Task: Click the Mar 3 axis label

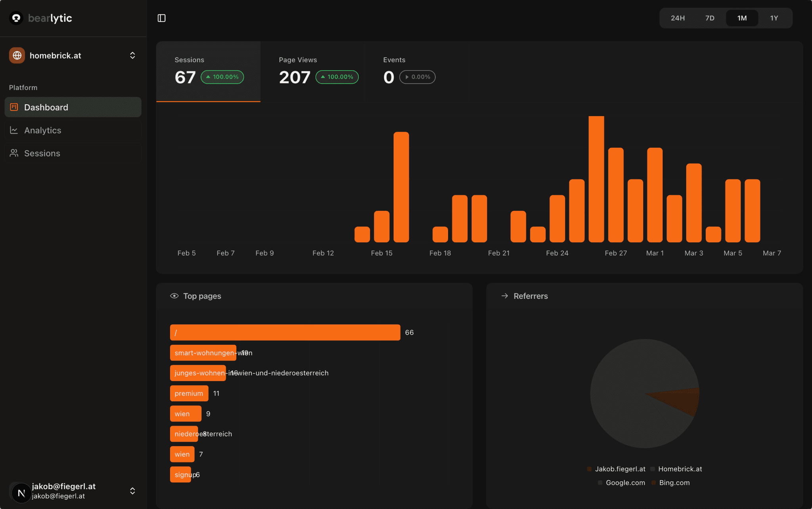Action: pyautogui.click(x=693, y=253)
